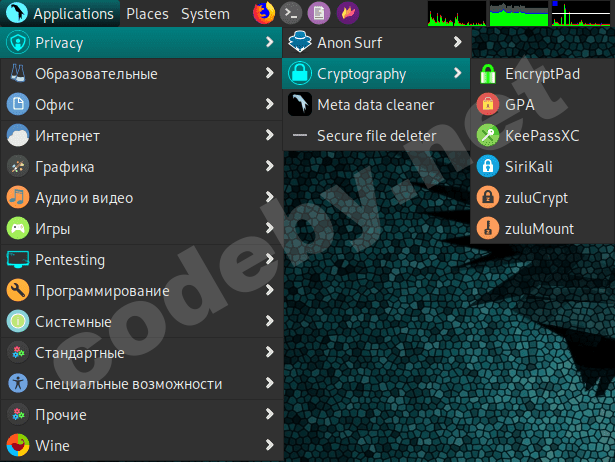615x462 pixels.
Task: Click the memory usage monitor graph
Action: tap(519, 13)
